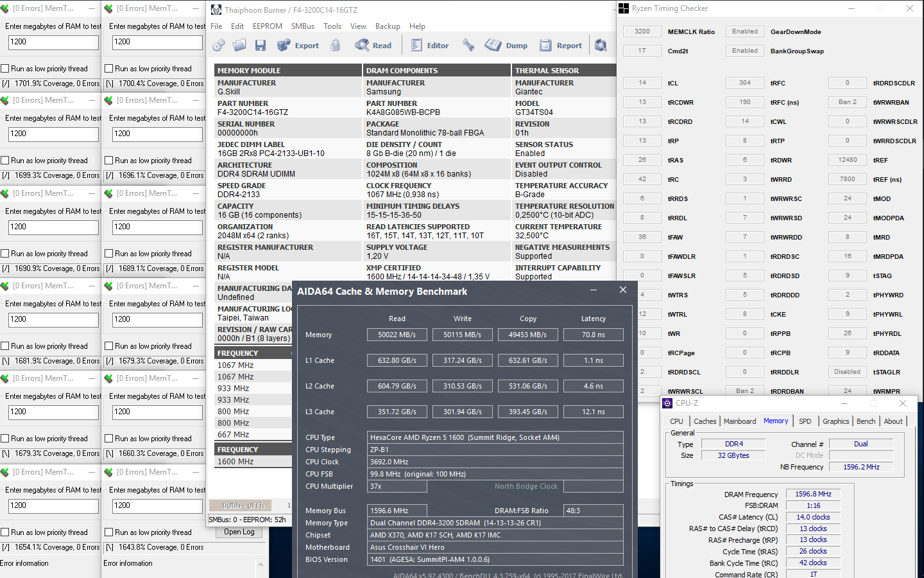Click the Memory Read 50022 MB/s result
Viewport: 924px width, 578px height.
click(x=397, y=335)
